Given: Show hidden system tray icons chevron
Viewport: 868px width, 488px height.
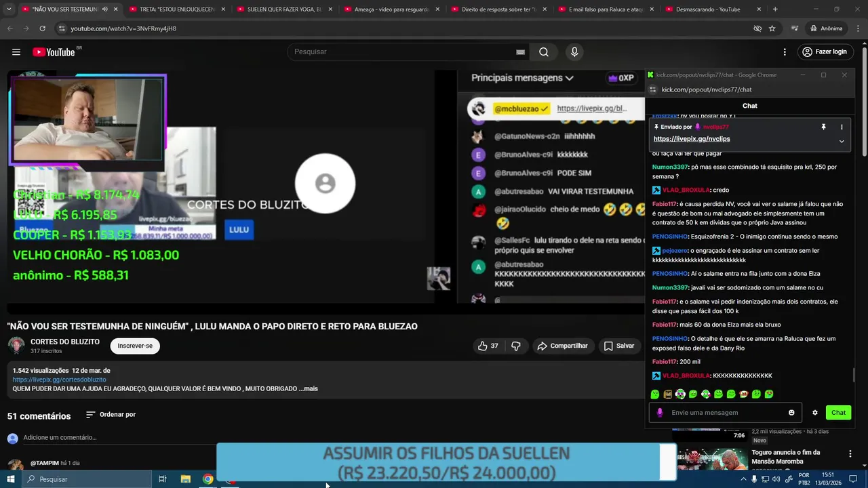Looking at the screenshot, I should pyautogui.click(x=744, y=479).
